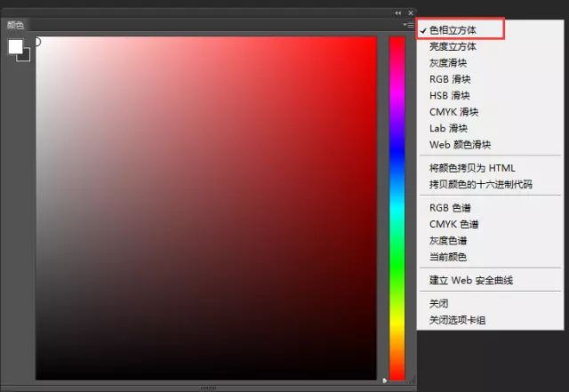Screen dimensions: 569x392
Task: Select the dark background color swatch
Action: 25,56
